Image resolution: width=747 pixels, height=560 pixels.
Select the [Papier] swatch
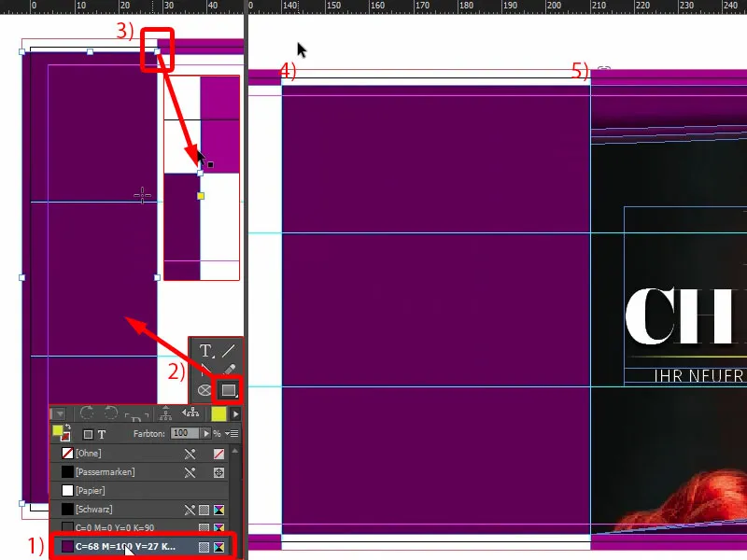coord(141,491)
